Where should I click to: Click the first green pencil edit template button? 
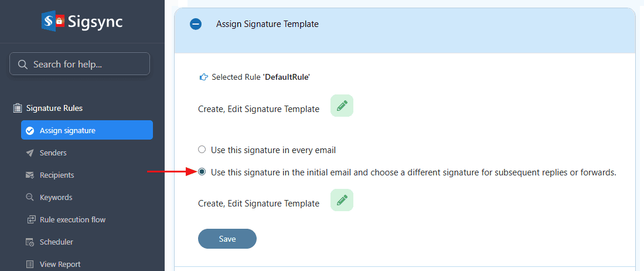342,106
